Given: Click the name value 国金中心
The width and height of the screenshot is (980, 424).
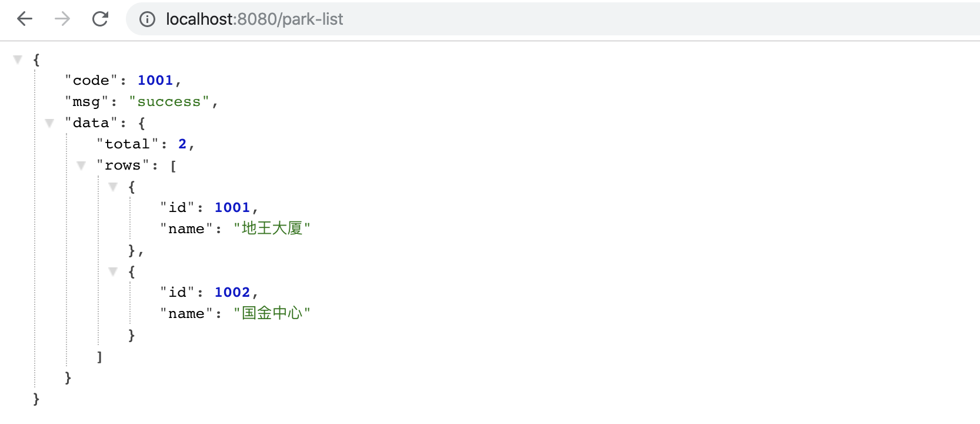Looking at the screenshot, I should (271, 313).
